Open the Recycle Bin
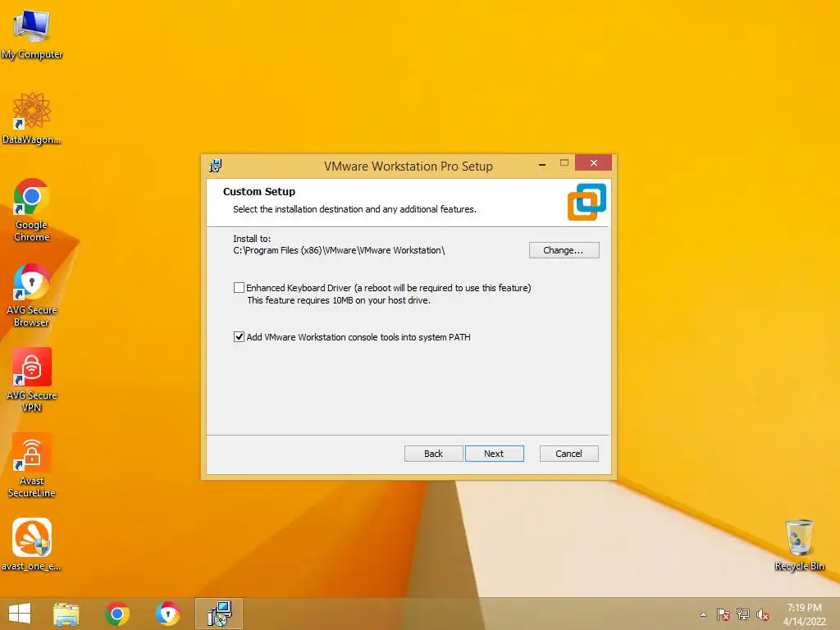The height and width of the screenshot is (630, 840). pos(799,545)
